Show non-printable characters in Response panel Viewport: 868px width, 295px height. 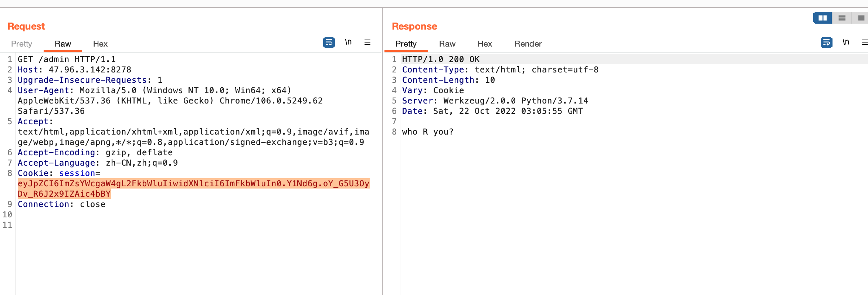[x=846, y=42]
